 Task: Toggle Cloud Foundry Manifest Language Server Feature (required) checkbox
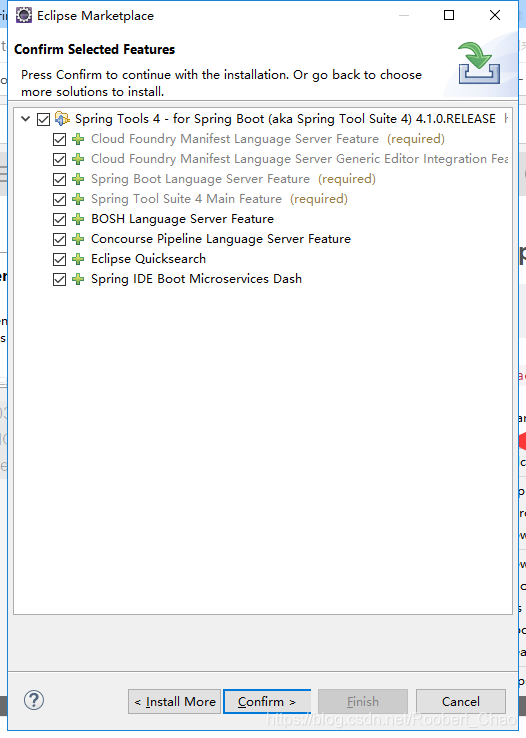59,139
